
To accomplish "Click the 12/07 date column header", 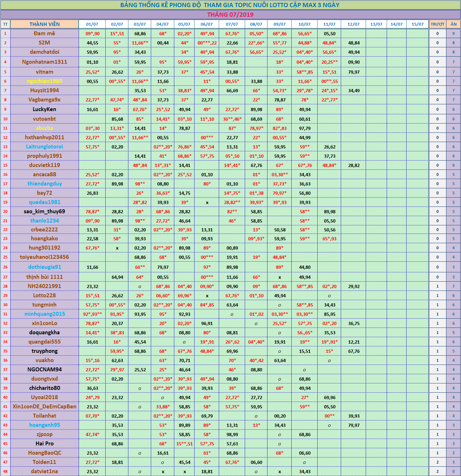I will click(353, 24).
